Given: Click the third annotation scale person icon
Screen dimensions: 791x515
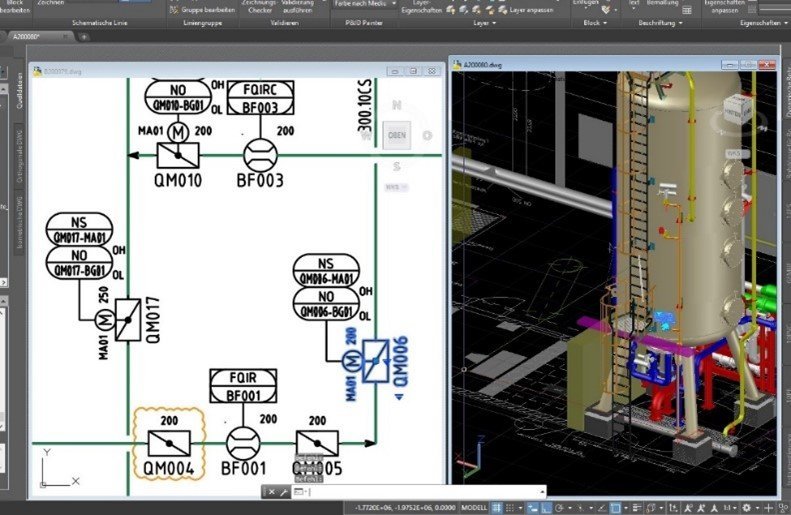Looking at the screenshot, I should pyautogui.click(x=714, y=507).
